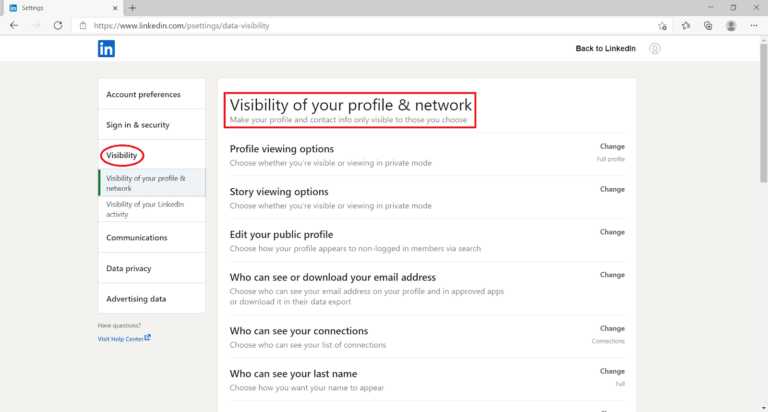The height and width of the screenshot is (412, 768).
Task: Click the browser user profile icon
Action: [x=731, y=25]
